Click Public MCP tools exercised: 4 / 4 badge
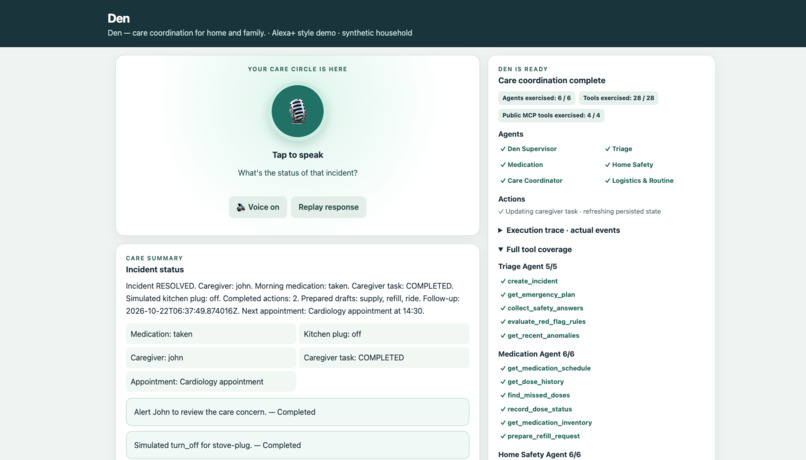This screenshot has height=460, width=806. (551, 115)
